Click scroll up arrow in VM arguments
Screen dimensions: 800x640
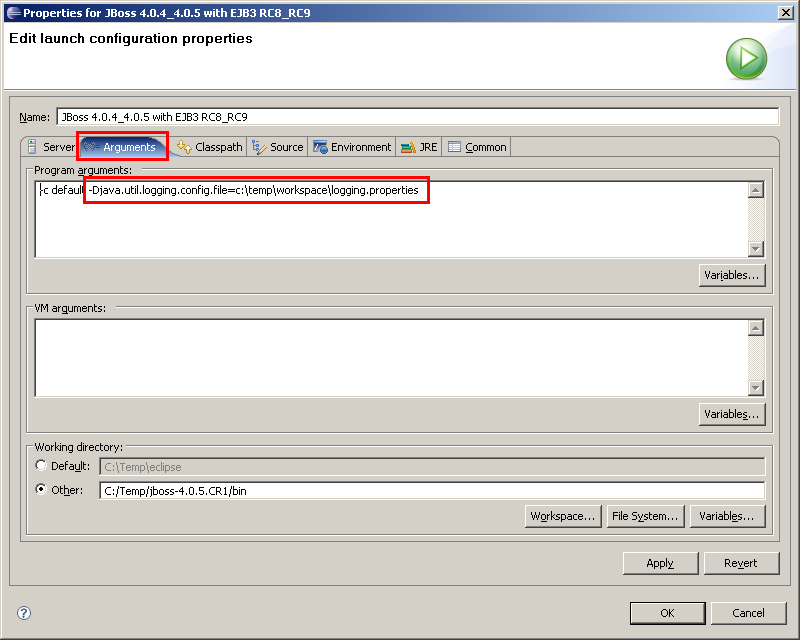coord(756,328)
